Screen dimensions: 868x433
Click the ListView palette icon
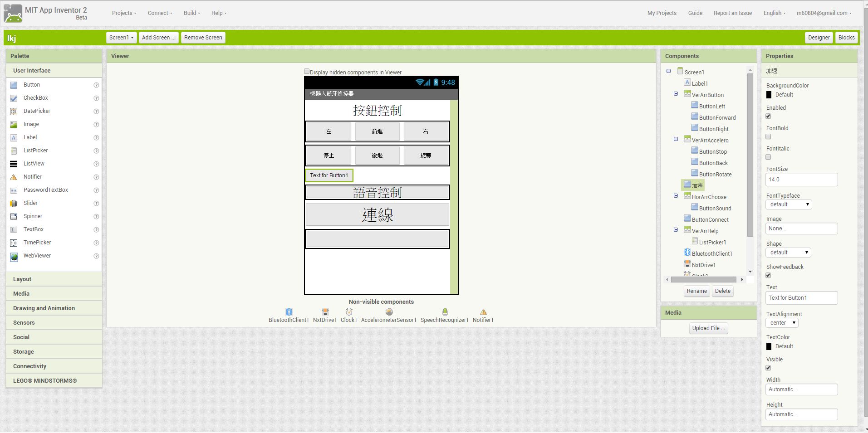coord(14,164)
